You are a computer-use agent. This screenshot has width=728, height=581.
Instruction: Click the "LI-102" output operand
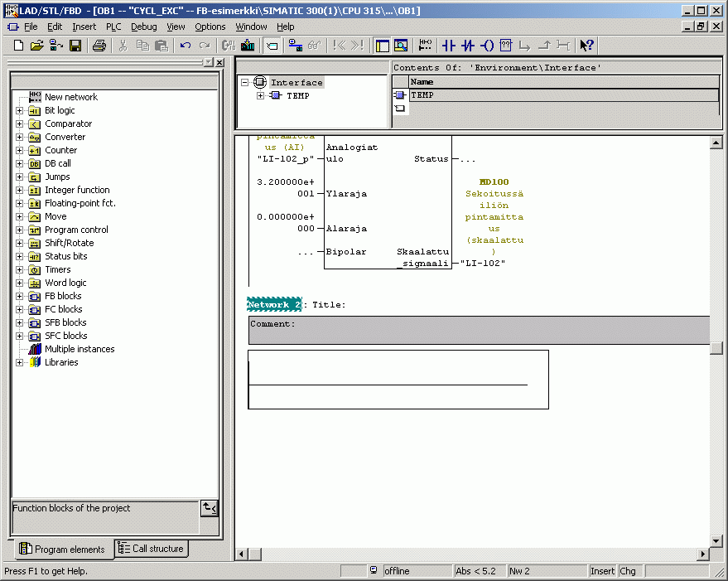[x=483, y=263]
